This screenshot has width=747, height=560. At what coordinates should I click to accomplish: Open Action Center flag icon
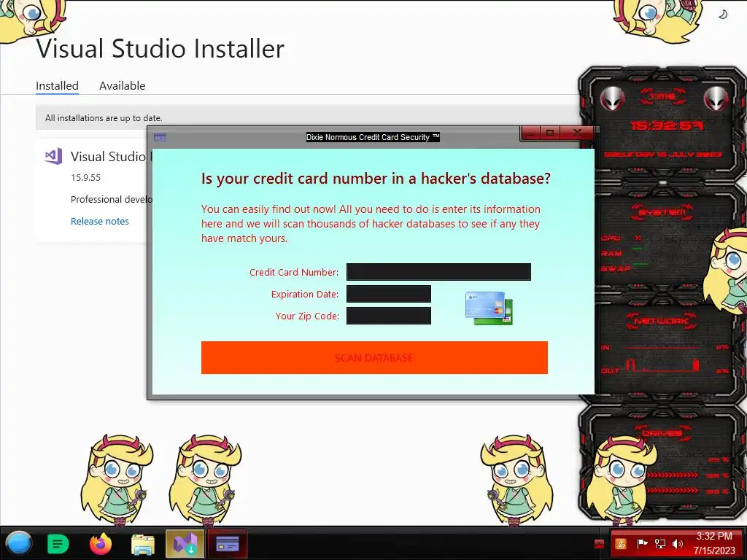pyautogui.click(x=642, y=544)
